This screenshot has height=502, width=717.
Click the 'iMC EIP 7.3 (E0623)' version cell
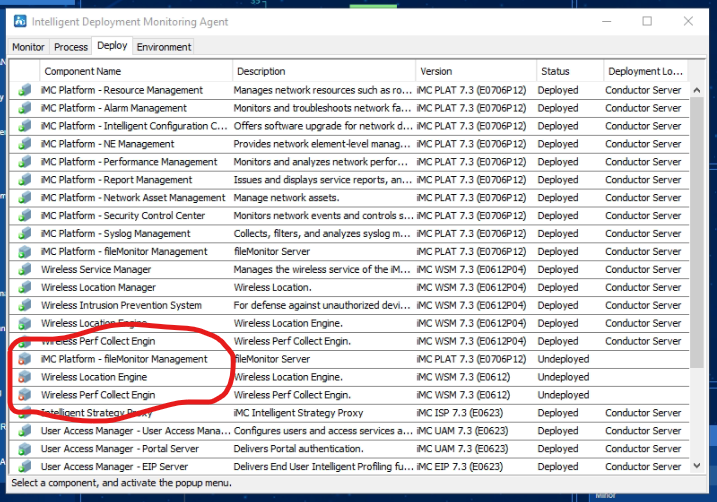click(460, 466)
